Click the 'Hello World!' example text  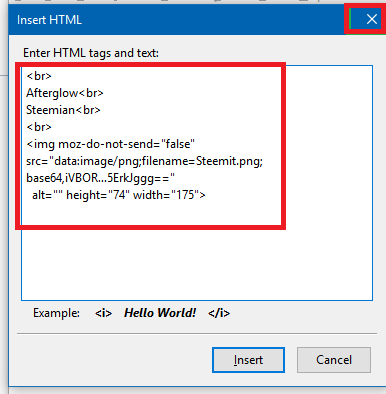160,313
